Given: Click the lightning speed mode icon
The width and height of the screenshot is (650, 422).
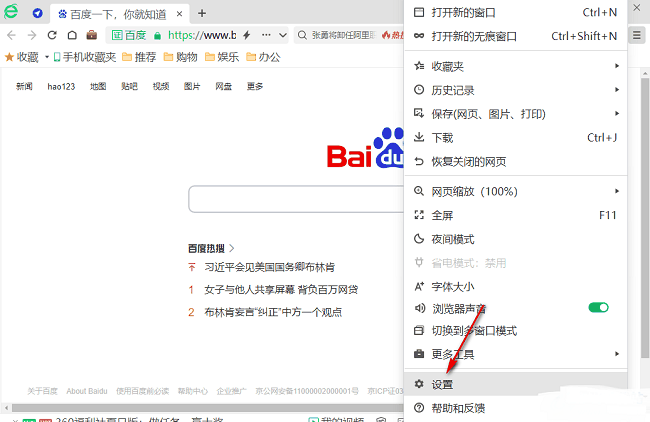Looking at the screenshot, I should [x=247, y=35].
